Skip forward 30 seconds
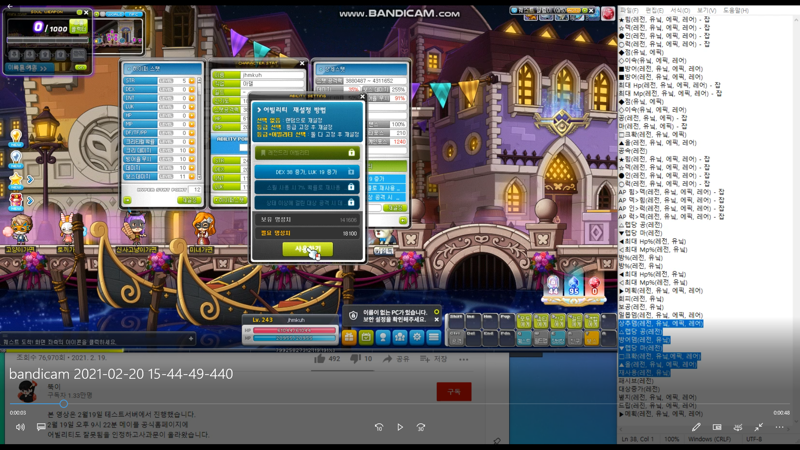This screenshot has width=800, height=450. (421, 427)
